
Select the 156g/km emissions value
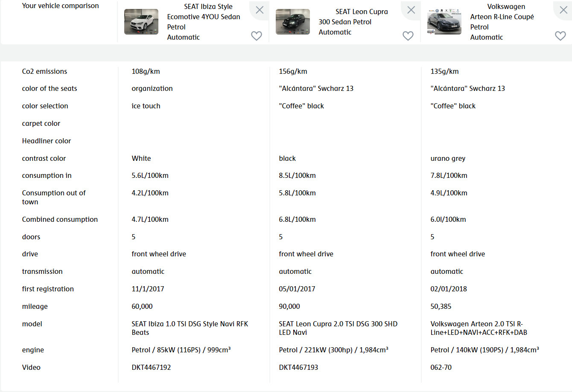[x=293, y=72]
